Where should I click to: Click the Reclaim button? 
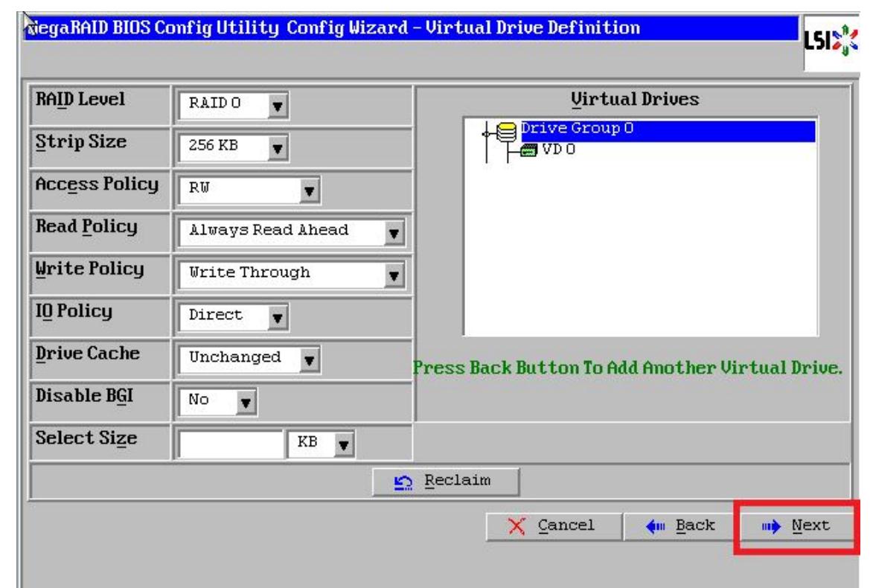coord(445,481)
